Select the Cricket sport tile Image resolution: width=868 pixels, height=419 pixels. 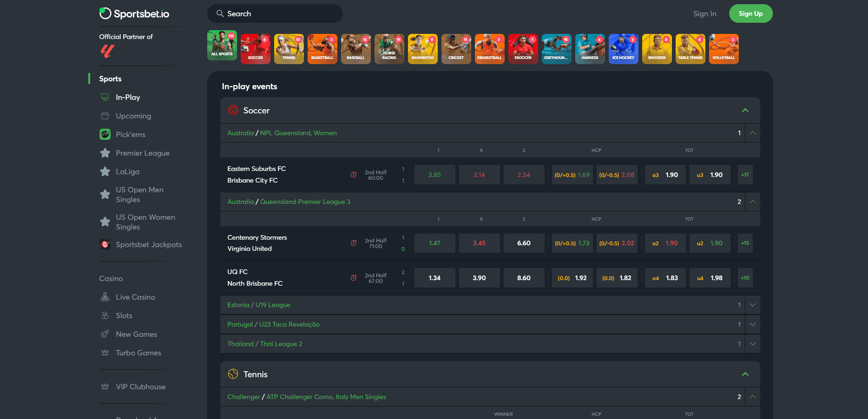pyautogui.click(x=456, y=49)
